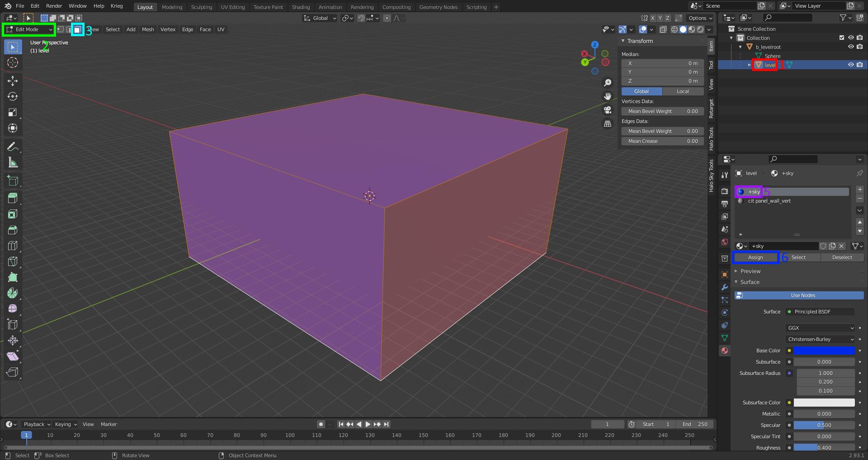Open Mesh menu in viewport header

(148, 29)
